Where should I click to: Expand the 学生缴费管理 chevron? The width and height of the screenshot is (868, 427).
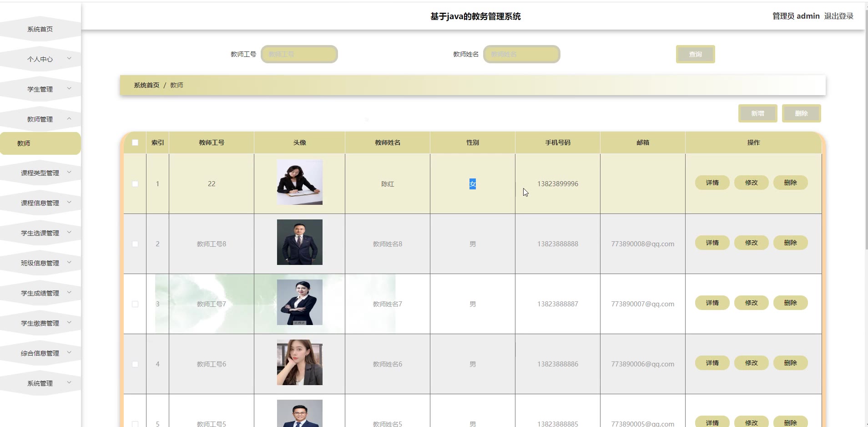(69, 322)
